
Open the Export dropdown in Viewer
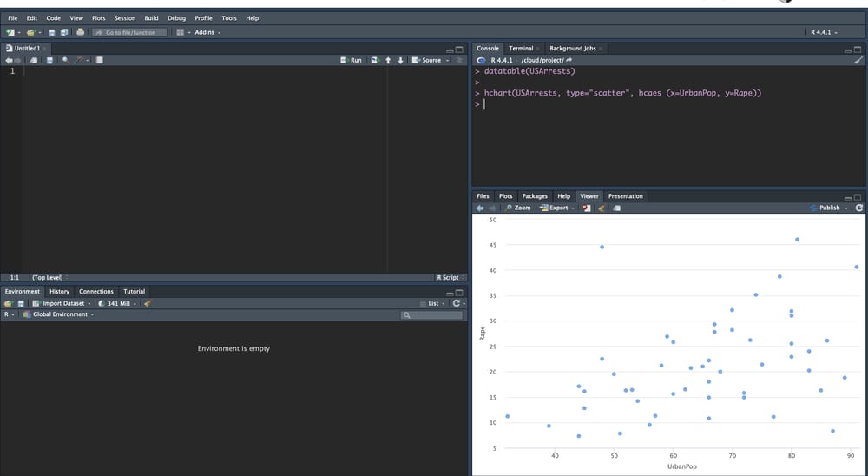(557, 208)
